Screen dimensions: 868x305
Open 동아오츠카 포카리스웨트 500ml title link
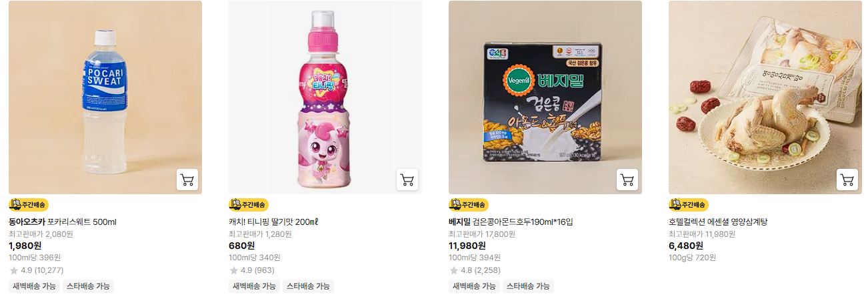63,222
